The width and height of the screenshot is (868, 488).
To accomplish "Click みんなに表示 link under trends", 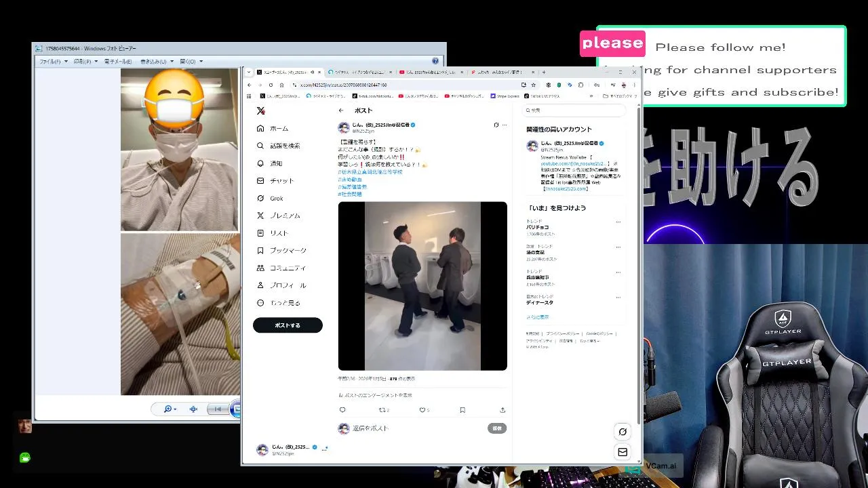I will 538,317.
